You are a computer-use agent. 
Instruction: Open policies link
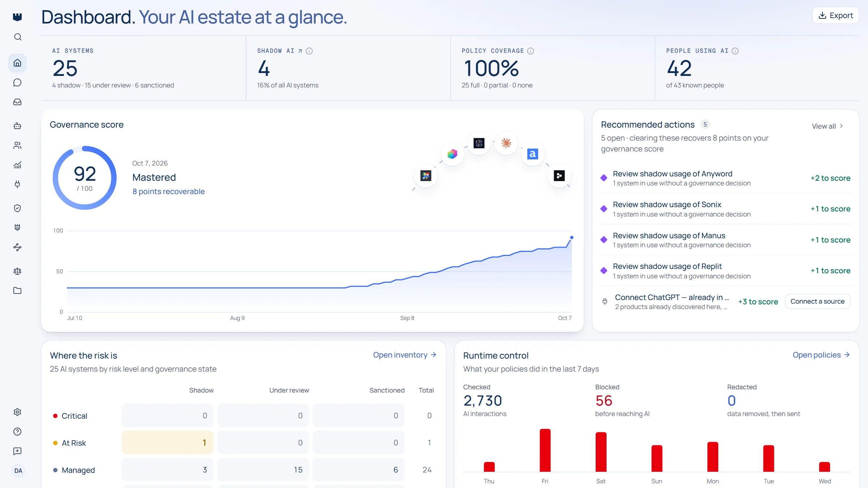(821, 355)
